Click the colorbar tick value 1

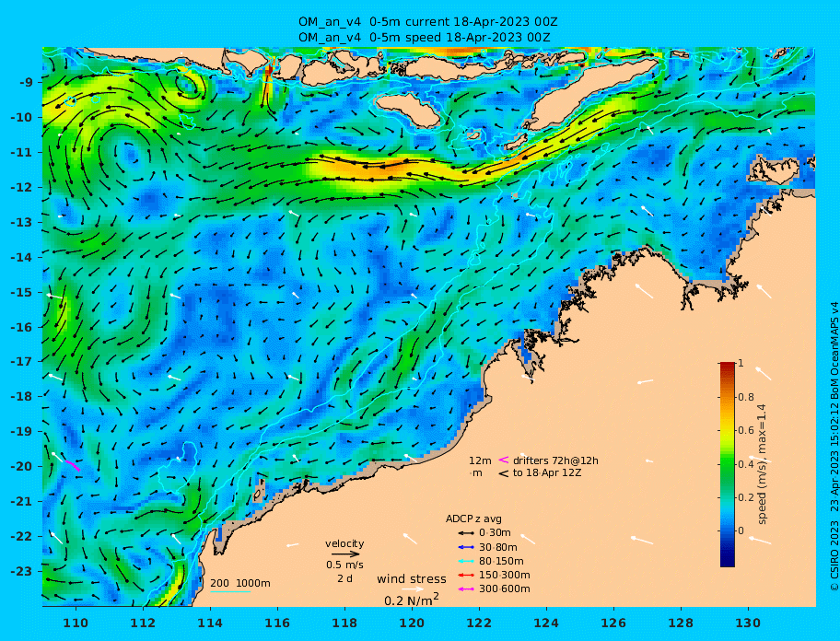tap(741, 363)
